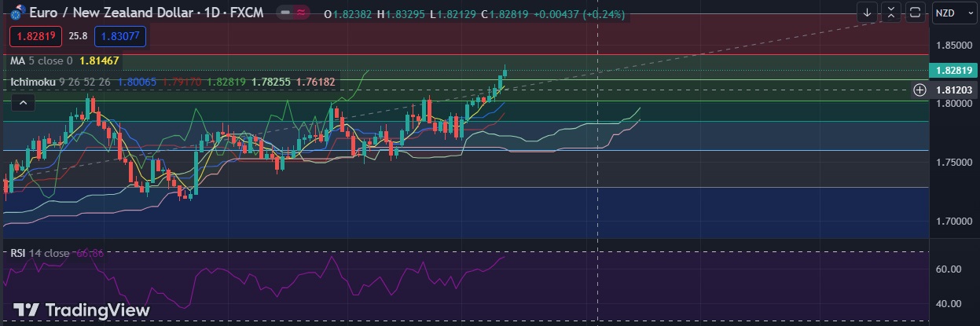The image size is (980, 326).
Task: Click the plus icon at price 1.81203
Action: [x=919, y=90]
